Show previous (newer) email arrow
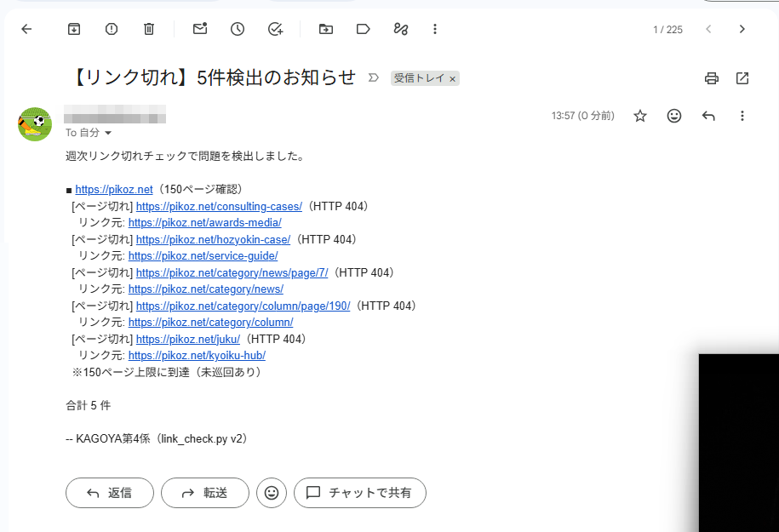The height and width of the screenshot is (532, 779). click(708, 29)
